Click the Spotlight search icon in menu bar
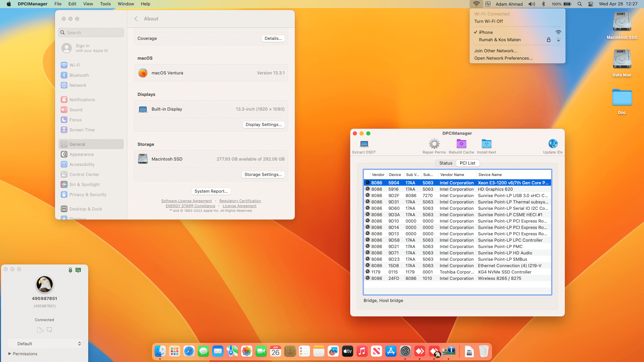Viewport: 644px width, 362px height. 580,4
